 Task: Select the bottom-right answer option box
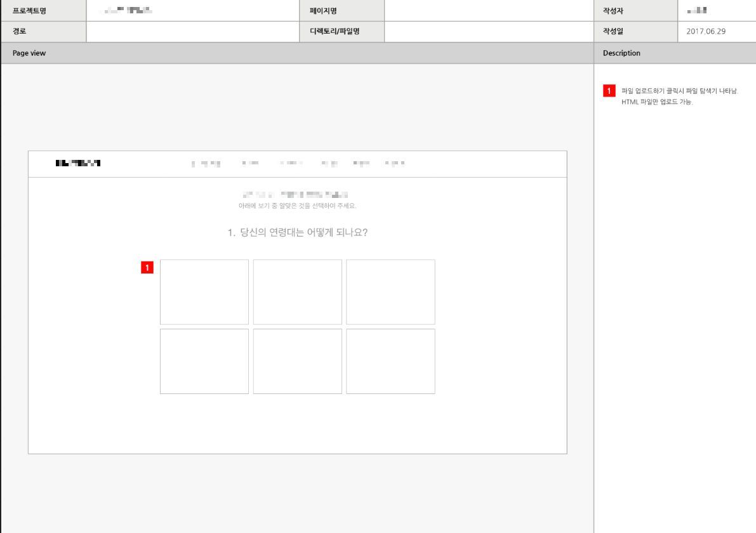[391, 361]
